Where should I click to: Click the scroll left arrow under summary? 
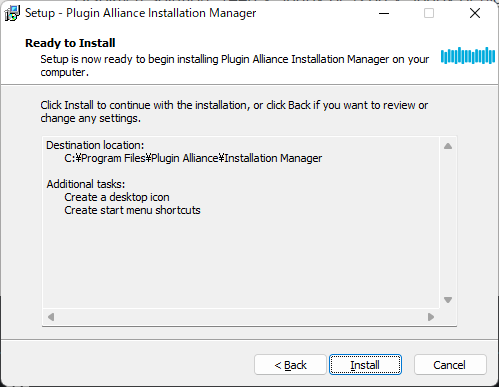(x=51, y=317)
